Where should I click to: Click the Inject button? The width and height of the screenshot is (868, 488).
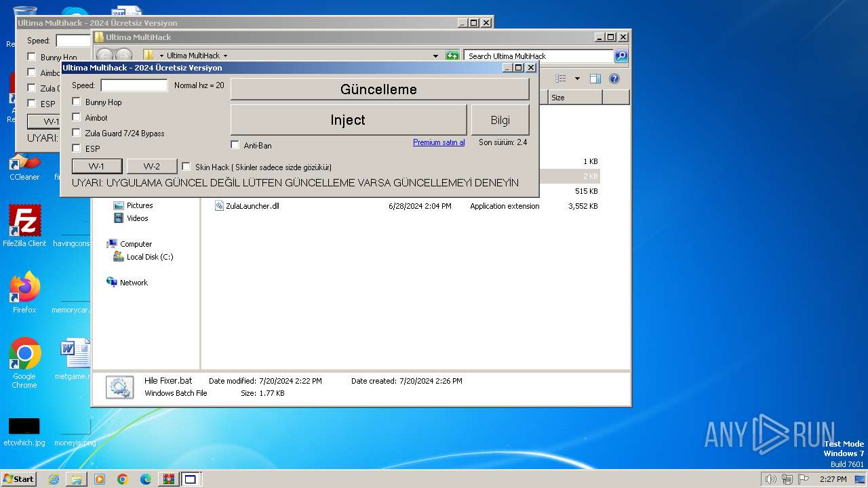(348, 120)
